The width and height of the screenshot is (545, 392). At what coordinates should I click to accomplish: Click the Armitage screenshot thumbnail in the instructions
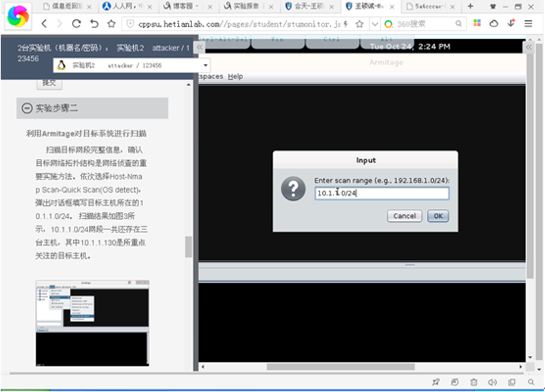pyautogui.click(x=92, y=323)
